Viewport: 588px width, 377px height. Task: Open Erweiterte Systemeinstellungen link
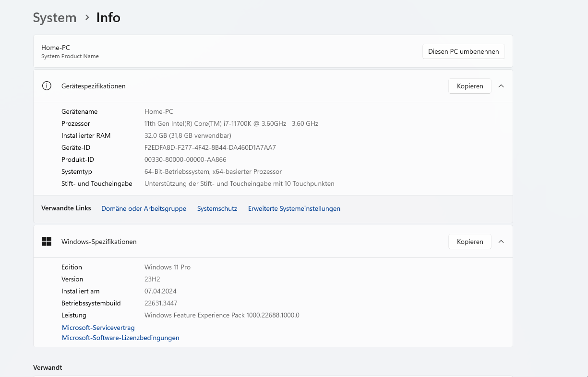coord(294,208)
